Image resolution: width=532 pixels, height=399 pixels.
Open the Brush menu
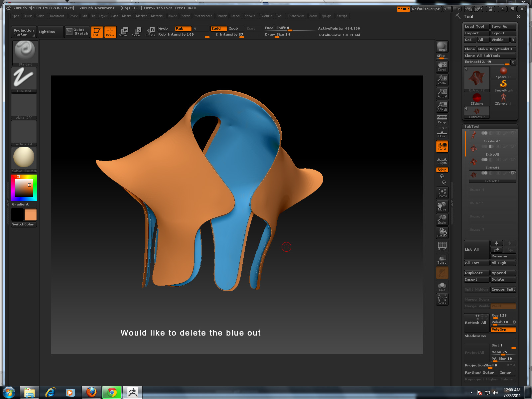[x=28, y=16]
